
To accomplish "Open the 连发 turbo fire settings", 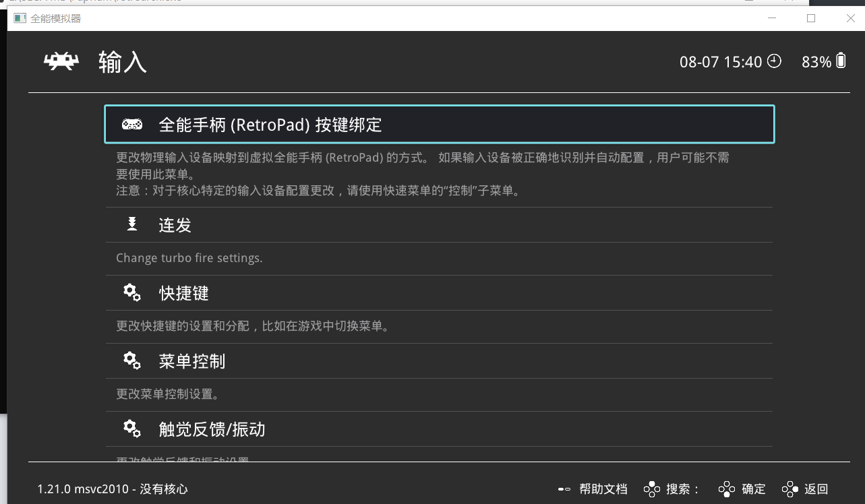I will [439, 225].
